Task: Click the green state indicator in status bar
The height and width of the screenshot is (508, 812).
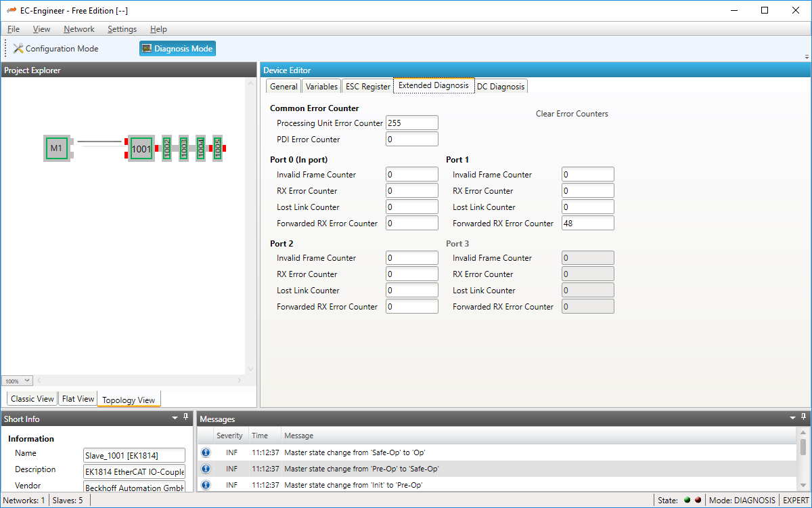Action: [687, 501]
